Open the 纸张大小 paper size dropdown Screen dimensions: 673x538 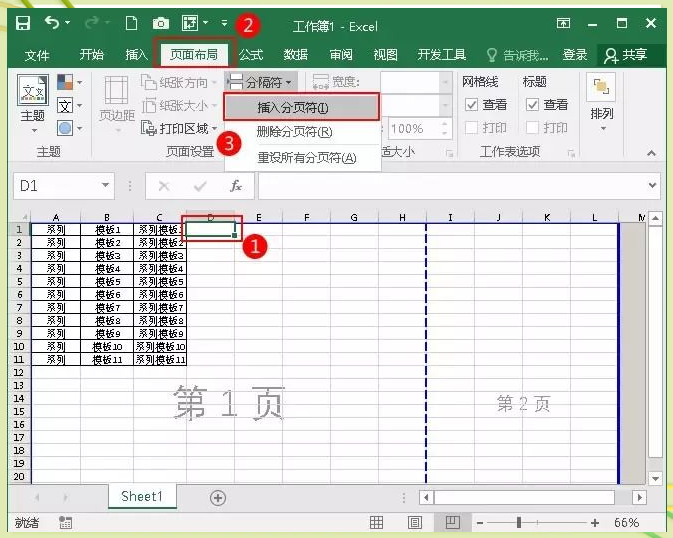tap(179, 105)
